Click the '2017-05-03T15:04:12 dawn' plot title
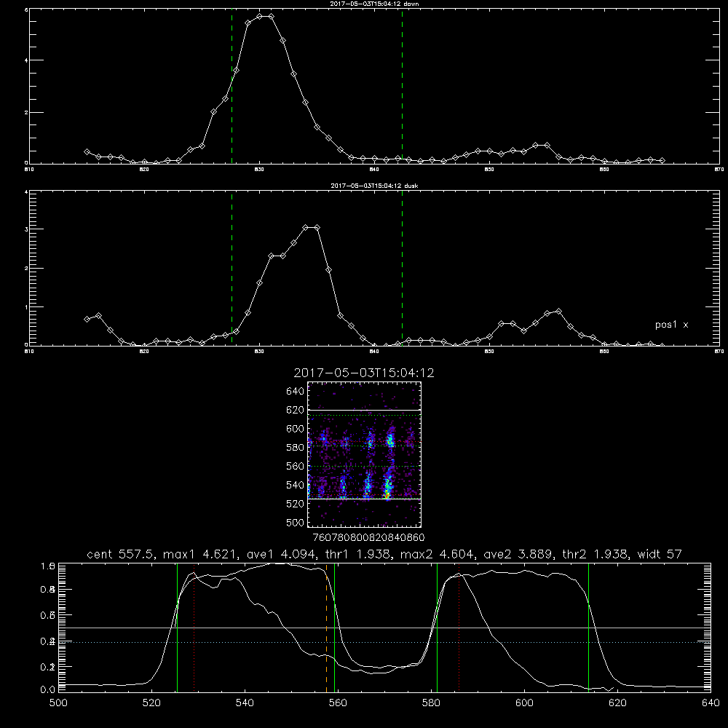The image size is (728, 728). click(374, 4)
